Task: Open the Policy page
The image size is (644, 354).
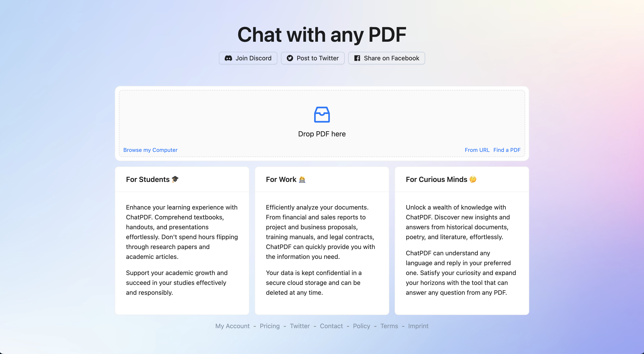Action: [361, 326]
